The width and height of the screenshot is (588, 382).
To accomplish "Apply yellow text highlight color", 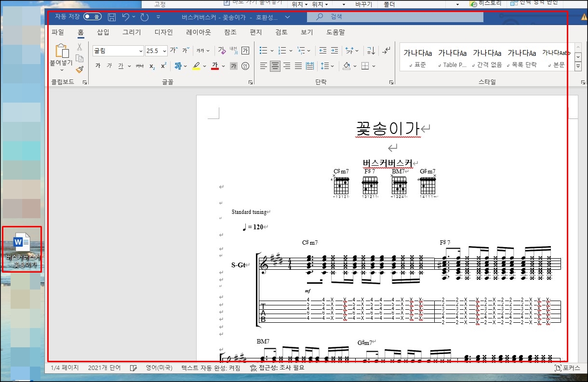I will pyautogui.click(x=196, y=66).
